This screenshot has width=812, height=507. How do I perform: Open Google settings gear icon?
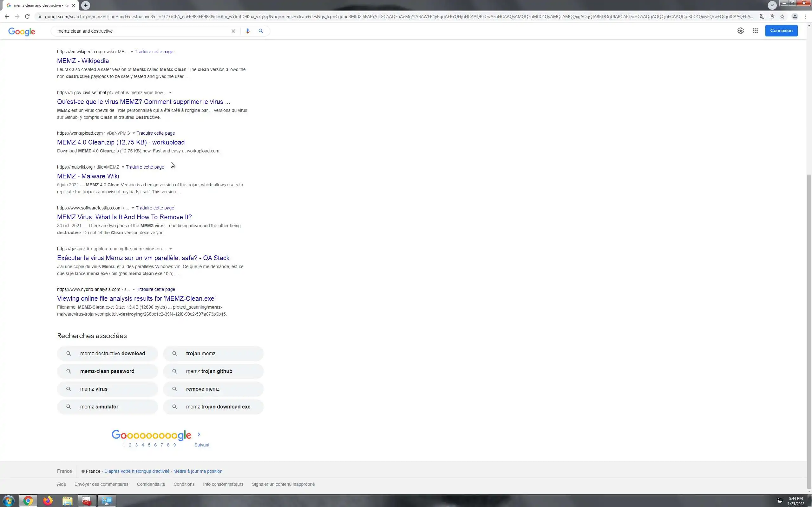click(x=740, y=31)
